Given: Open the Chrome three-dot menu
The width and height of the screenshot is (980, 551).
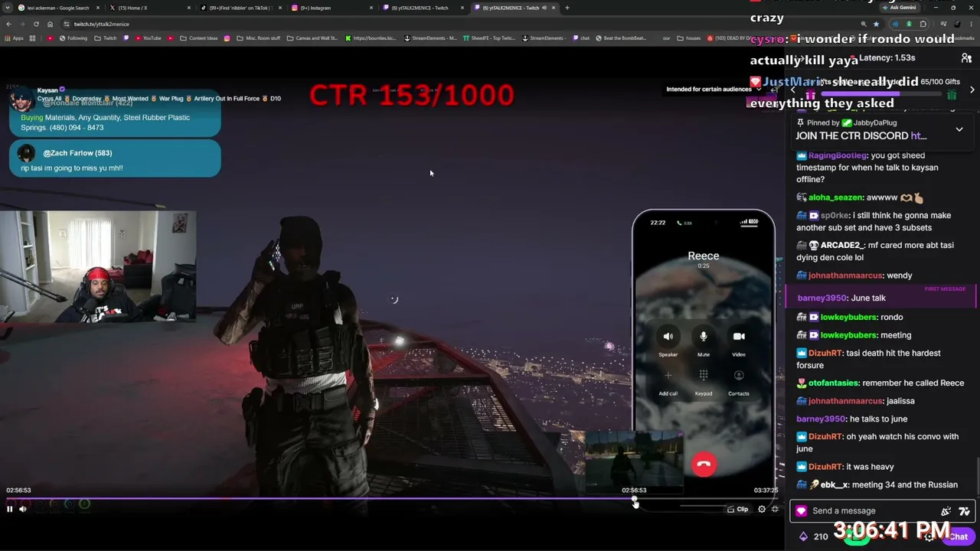Looking at the screenshot, I should 972,24.
